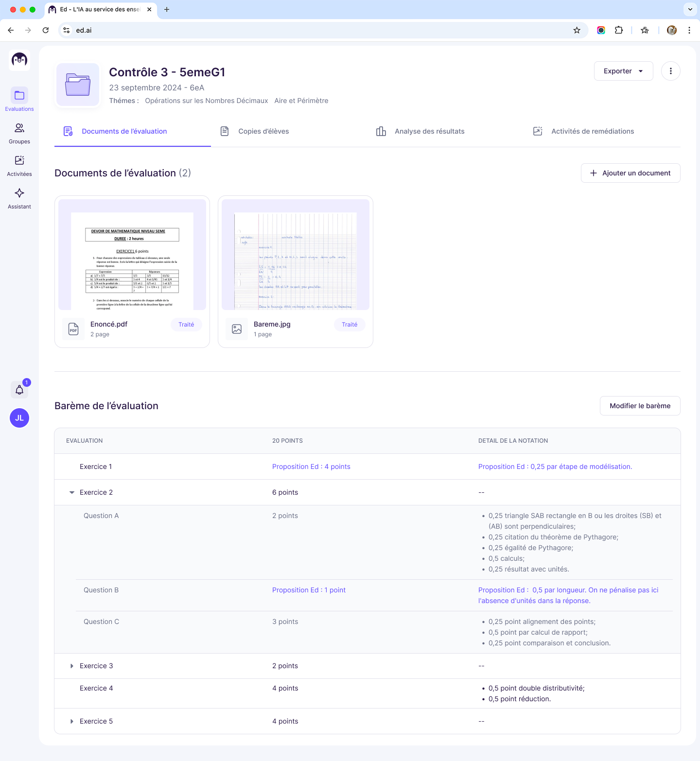This screenshot has height=761, width=700.
Task: Open the Exporter dropdown
Action: pos(623,71)
